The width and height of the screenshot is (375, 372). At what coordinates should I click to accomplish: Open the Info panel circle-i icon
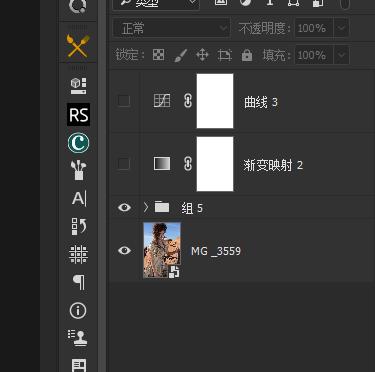tap(78, 311)
